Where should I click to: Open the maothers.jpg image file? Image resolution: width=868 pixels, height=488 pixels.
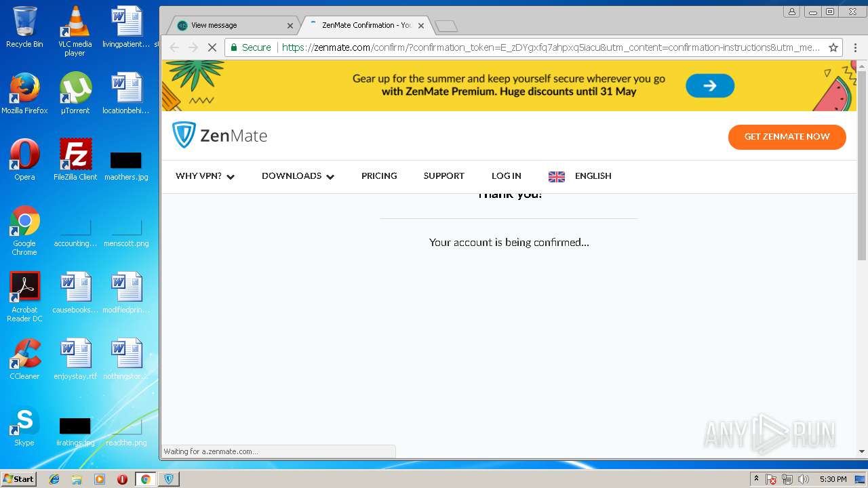pos(126,166)
